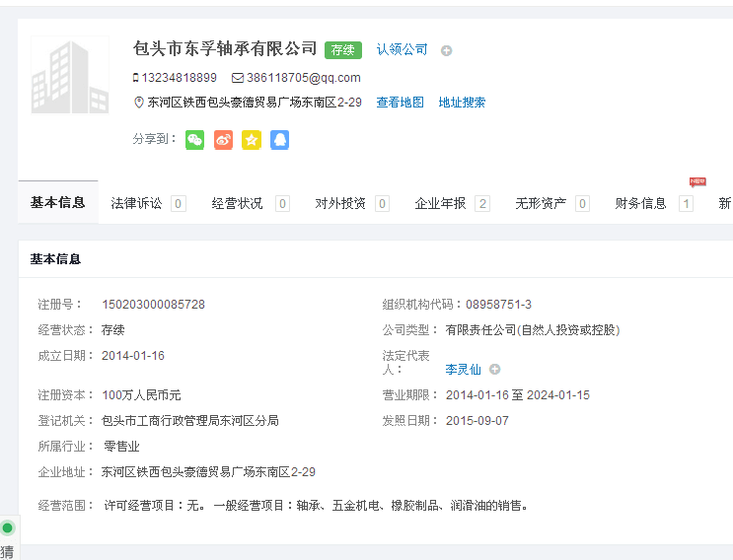Share to Weibo via red icon
The width and height of the screenshot is (733, 560).
(223, 140)
